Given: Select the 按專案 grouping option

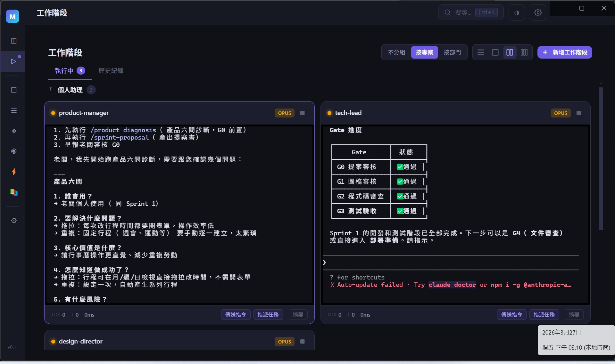Looking at the screenshot, I should (x=424, y=52).
